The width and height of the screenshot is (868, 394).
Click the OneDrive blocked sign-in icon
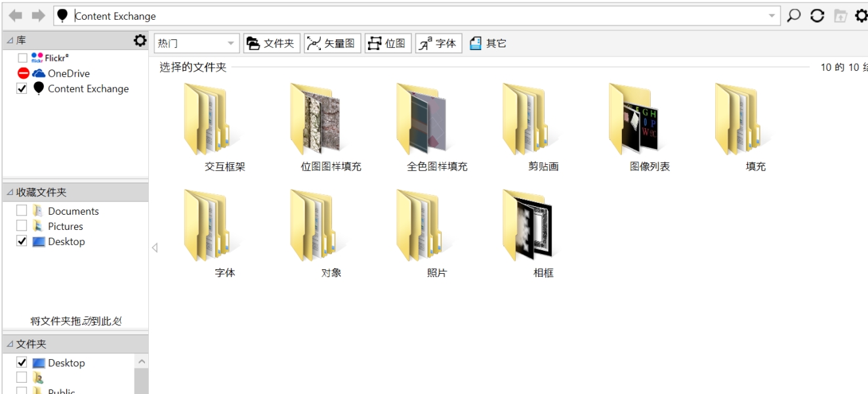click(23, 74)
